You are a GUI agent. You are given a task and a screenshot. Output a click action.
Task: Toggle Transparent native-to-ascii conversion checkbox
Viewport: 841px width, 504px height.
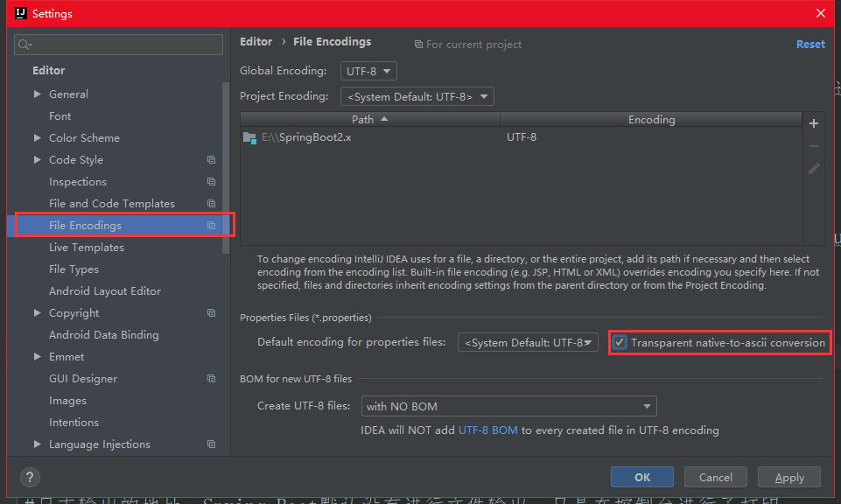[x=620, y=342]
